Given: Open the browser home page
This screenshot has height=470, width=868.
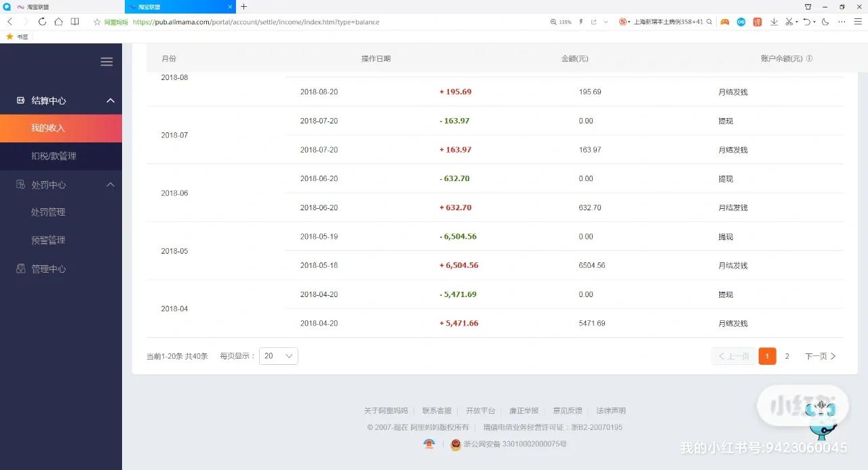Looking at the screenshot, I should click(x=58, y=21).
